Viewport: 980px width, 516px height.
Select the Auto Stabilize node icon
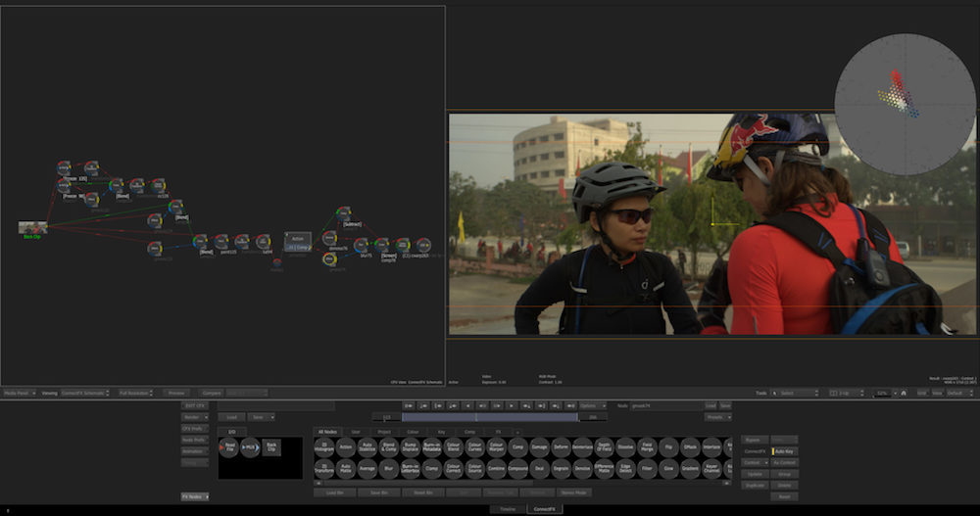click(x=367, y=446)
